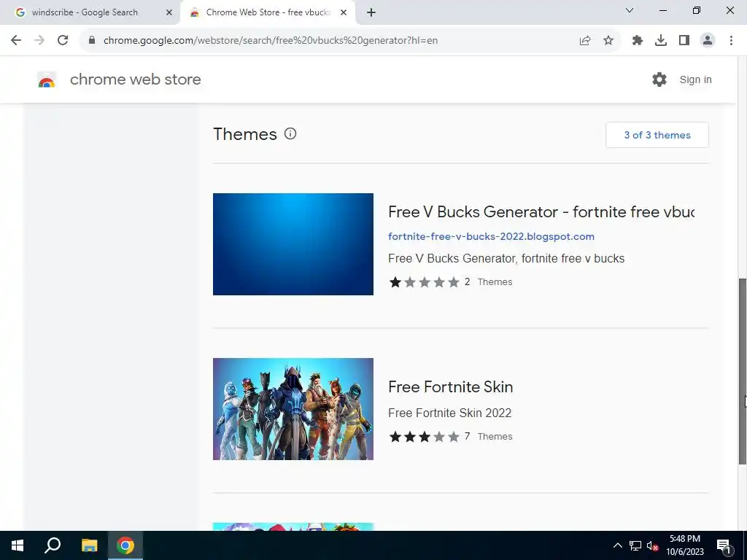
Task: Bookmark this page with the star icon
Action: [x=608, y=41]
